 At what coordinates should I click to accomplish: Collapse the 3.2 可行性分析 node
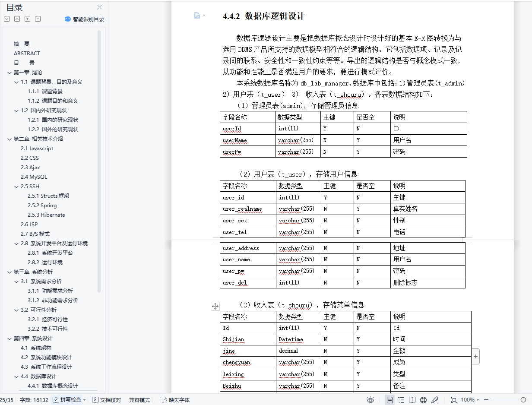point(16,310)
